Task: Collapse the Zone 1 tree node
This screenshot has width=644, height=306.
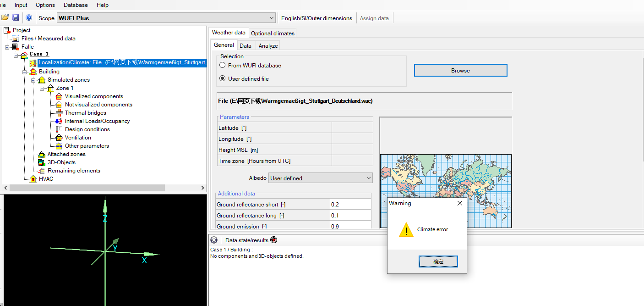Action: (x=42, y=88)
